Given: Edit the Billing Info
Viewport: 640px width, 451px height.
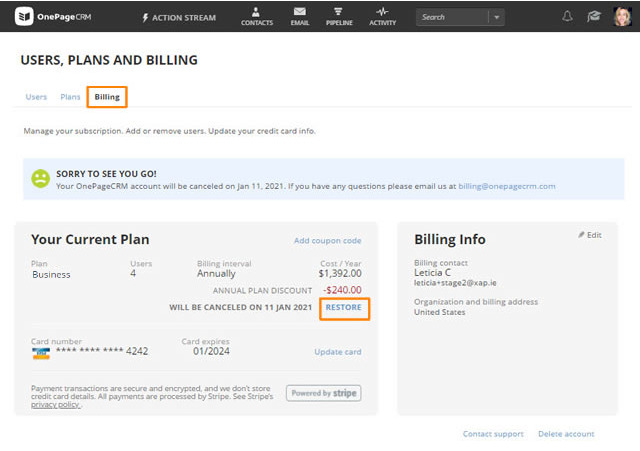Looking at the screenshot, I should (x=590, y=235).
